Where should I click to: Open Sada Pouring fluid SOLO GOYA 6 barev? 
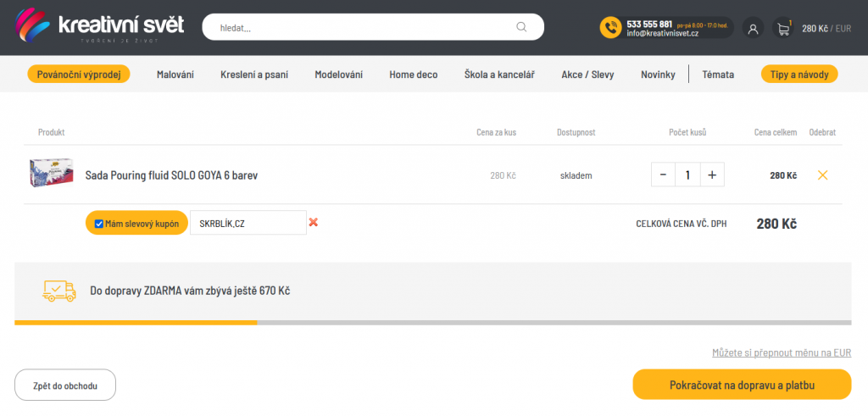(x=171, y=175)
